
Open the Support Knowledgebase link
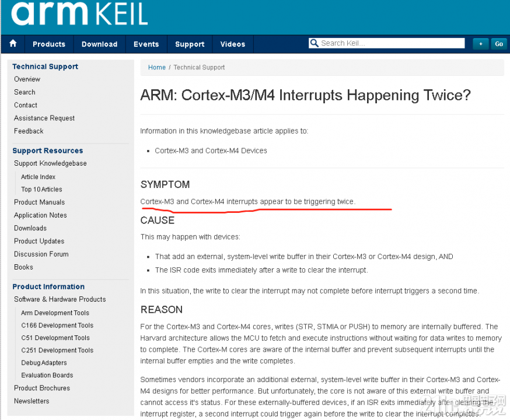(x=50, y=163)
